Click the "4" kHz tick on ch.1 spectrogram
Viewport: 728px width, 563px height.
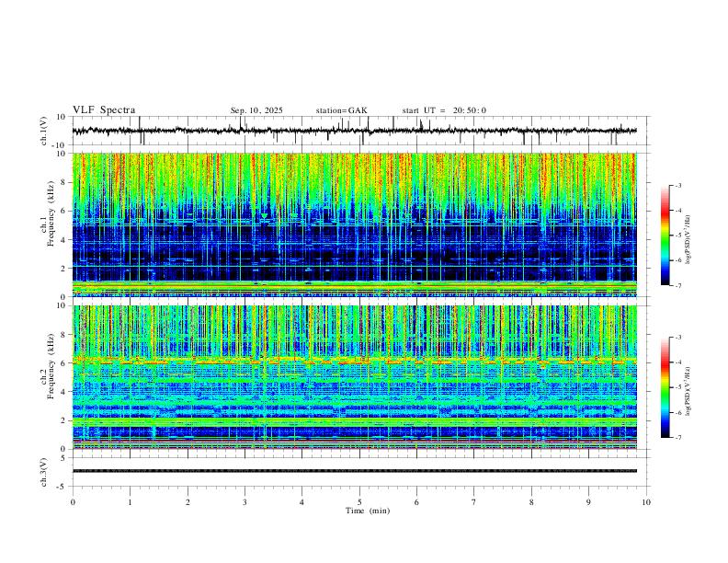(x=63, y=240)
